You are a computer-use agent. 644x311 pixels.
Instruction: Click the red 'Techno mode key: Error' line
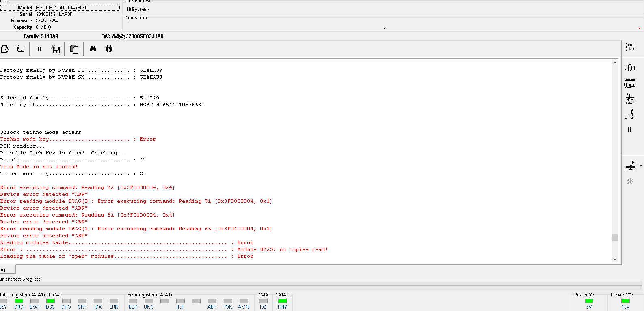78,139
